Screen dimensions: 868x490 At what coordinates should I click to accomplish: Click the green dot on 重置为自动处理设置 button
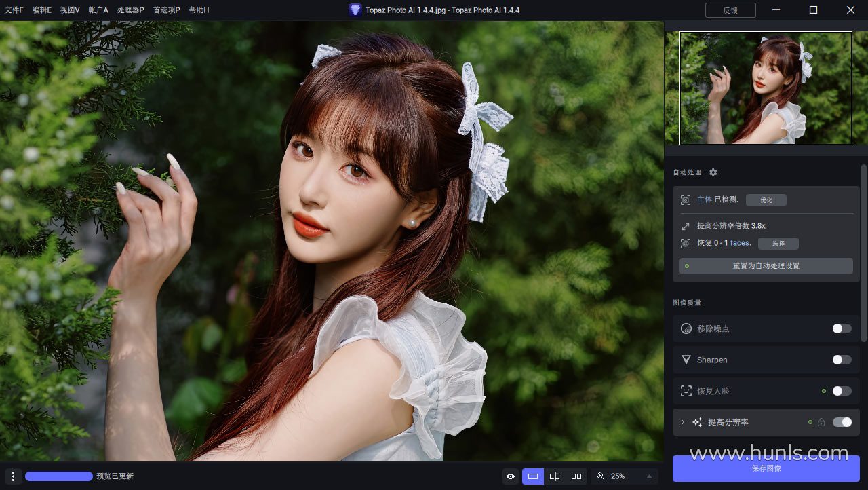coord(687,266)
